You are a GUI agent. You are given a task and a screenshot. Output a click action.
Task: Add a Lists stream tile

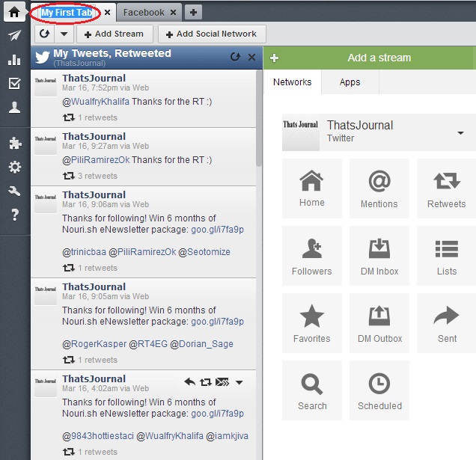pos(446,256)
